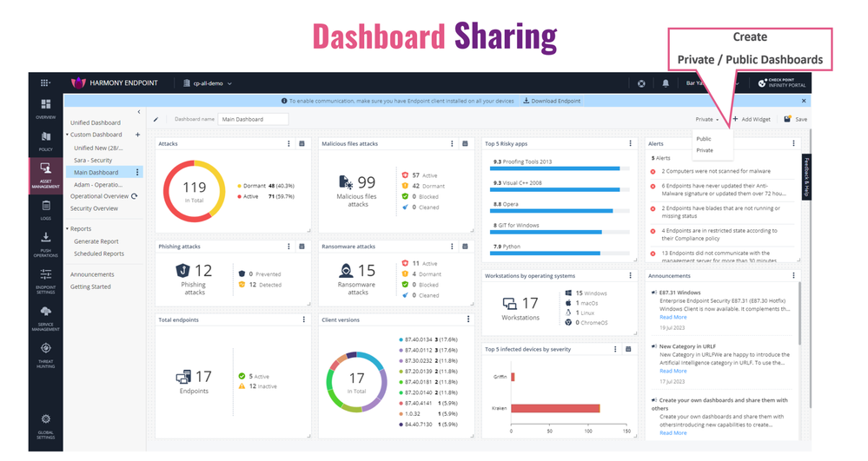Collapse the Reports tree section
868x461 pixels.
tap(68, 229)
